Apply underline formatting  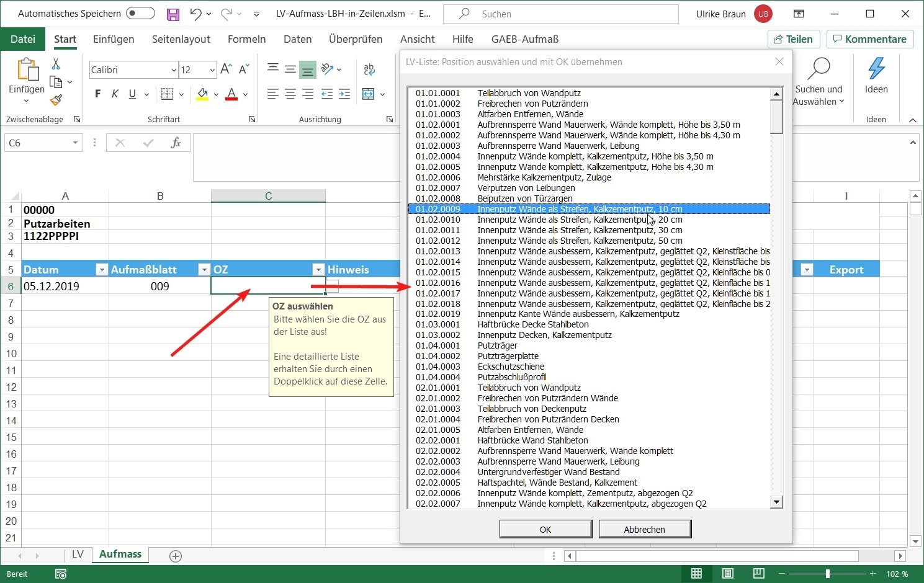(131, 94)
